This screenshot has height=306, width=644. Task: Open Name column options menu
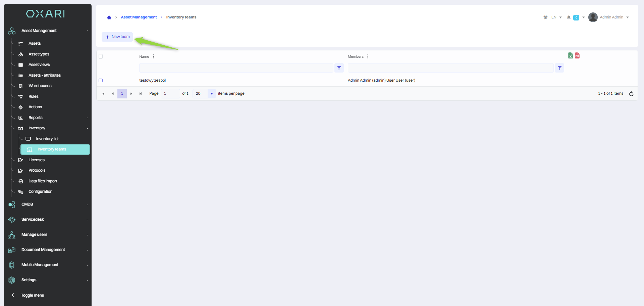click(154, 56)
